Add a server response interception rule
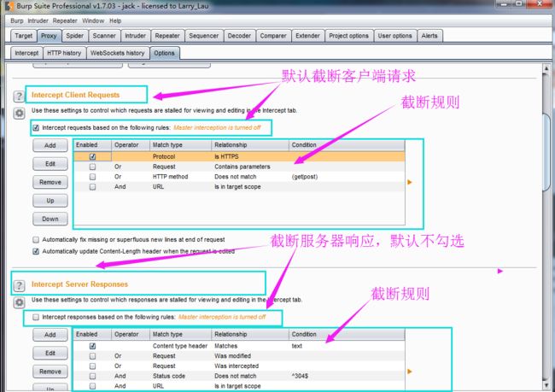Image resolution: width=555 pixels, height=392 pixels. 50,335
